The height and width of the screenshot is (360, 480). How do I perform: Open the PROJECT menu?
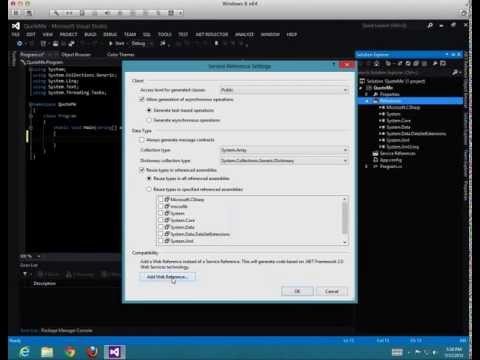tap(68, 34)
